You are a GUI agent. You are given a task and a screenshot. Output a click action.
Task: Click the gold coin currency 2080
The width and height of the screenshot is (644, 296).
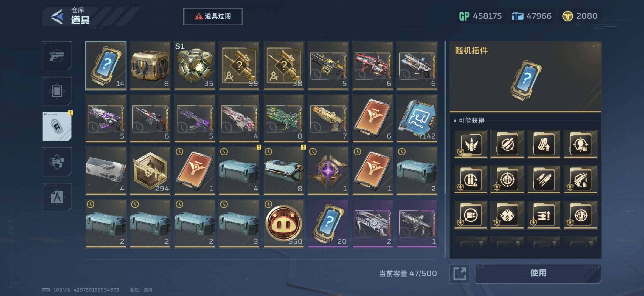point(580,16)
